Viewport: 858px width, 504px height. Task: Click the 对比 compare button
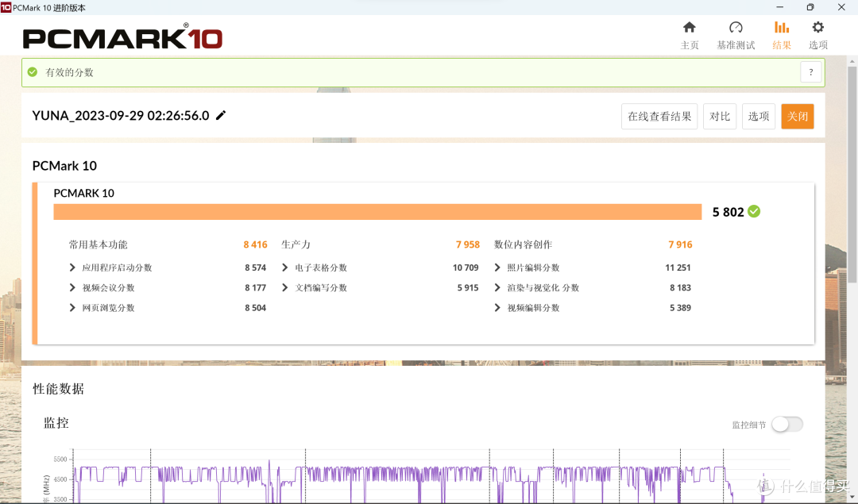click(720, 117)
